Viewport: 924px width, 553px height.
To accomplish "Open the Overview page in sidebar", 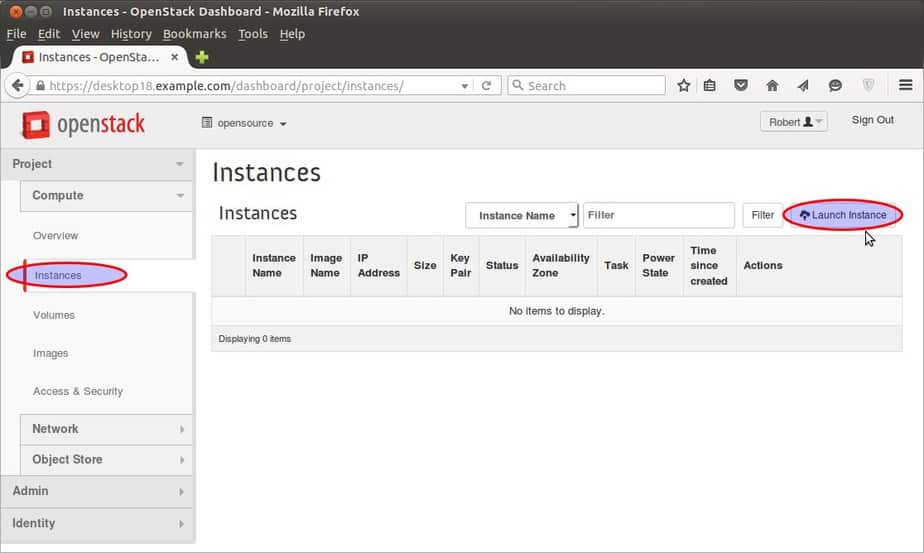I will (x=55, y=236).
